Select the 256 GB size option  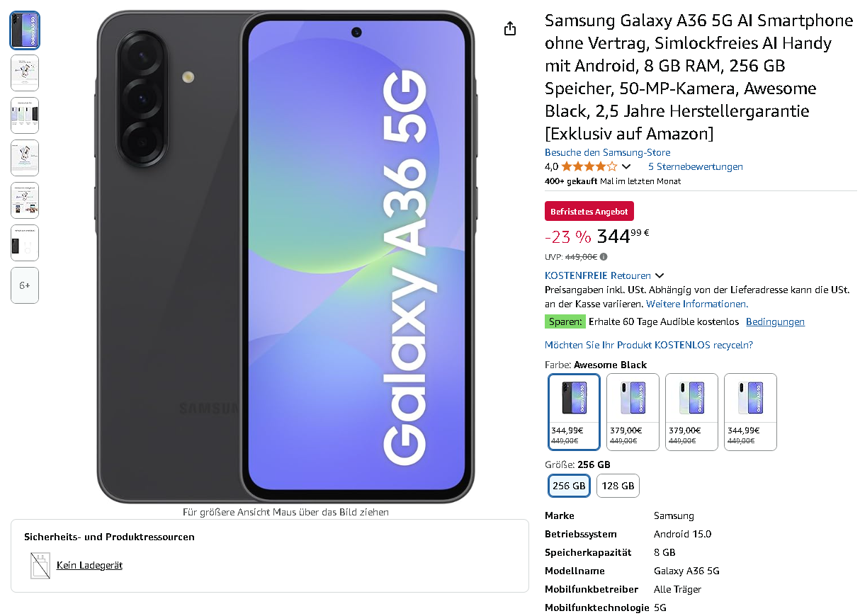[569, 486]
